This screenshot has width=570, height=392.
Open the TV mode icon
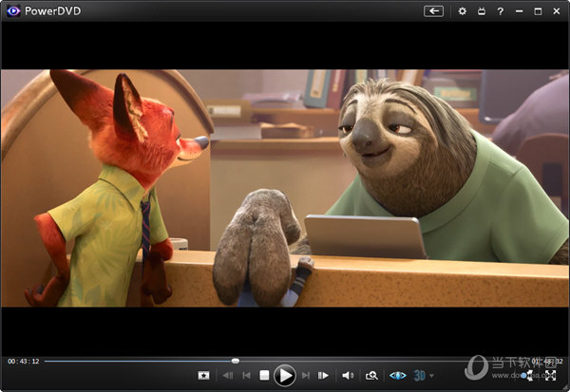coord(482,11)
